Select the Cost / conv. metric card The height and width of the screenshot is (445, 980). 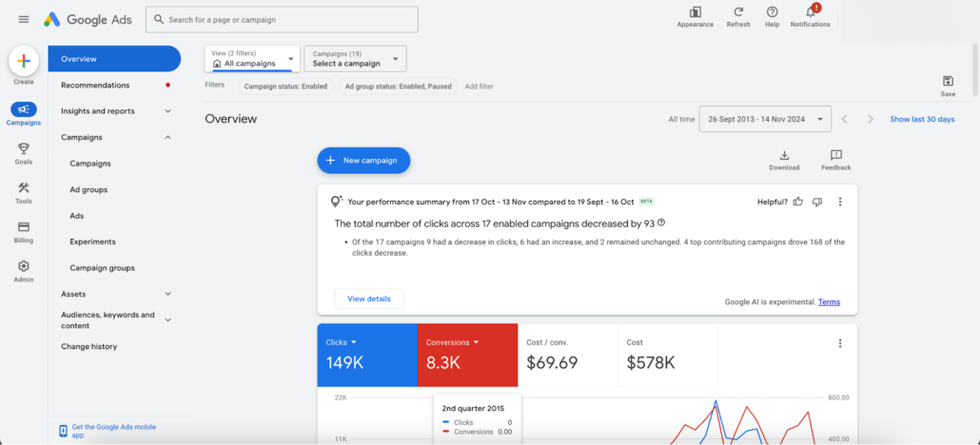click(567, 355)
